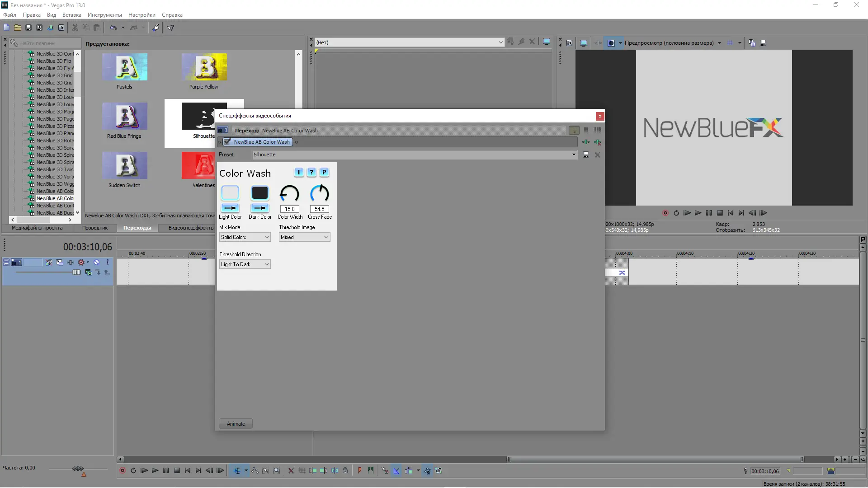This screenshot has width=868, height=488.
Task: Open the Mix Mode dropdown
Action: tap(245, 237)
